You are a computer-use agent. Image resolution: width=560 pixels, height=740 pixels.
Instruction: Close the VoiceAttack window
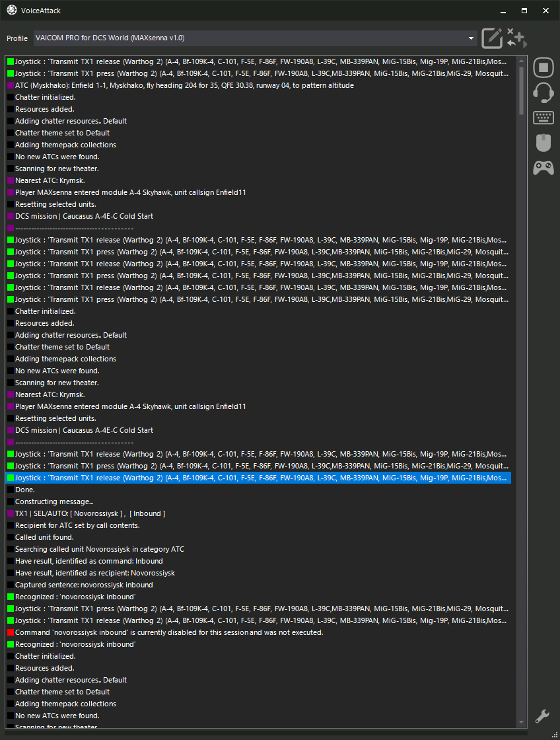(546, 11)
